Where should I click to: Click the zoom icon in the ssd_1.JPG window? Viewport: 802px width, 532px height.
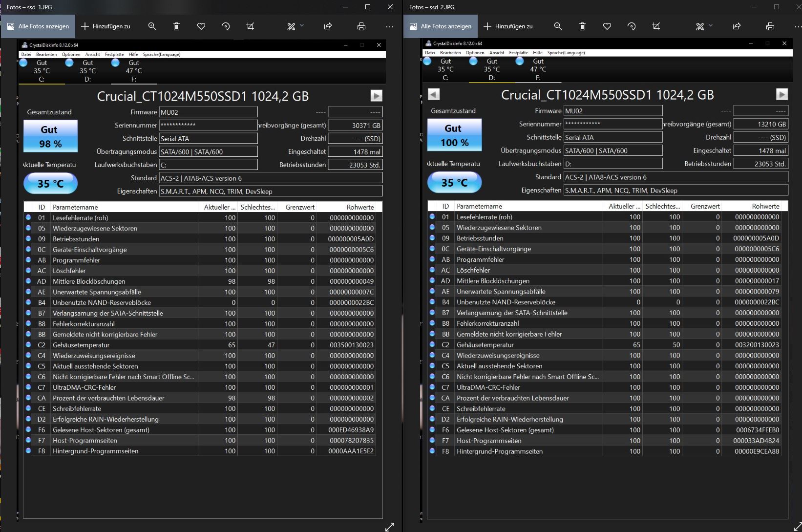tap(152, 26)
